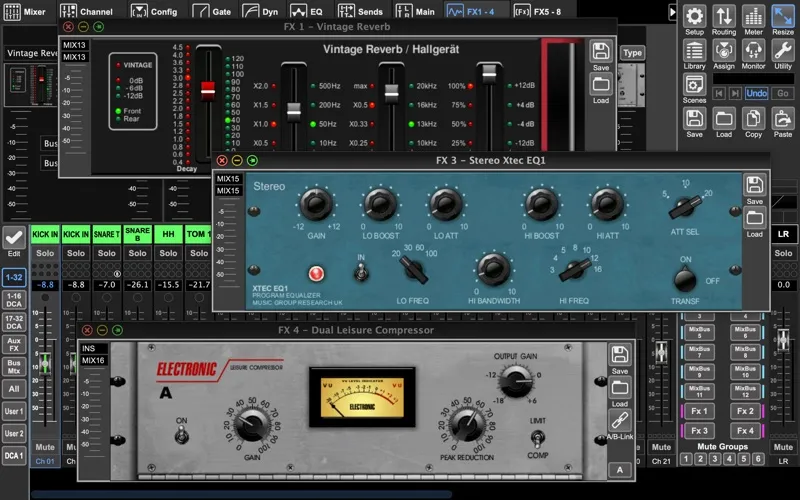Switch to the Mixer tab
The width and height of the screenshot is (800, 500).
(26, 11)
